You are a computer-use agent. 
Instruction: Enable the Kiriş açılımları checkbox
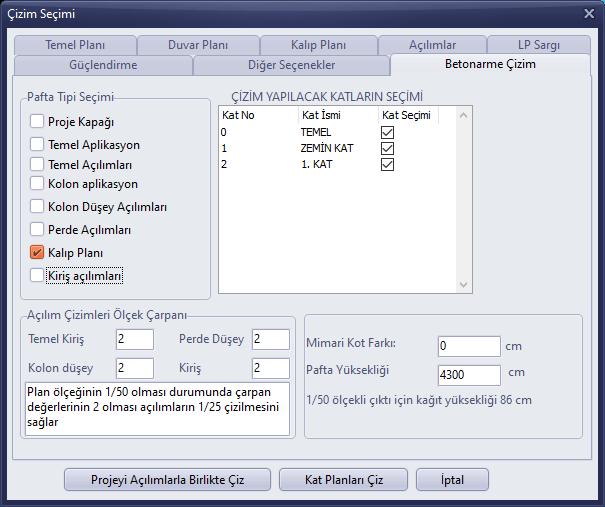[x=37, y=276]
